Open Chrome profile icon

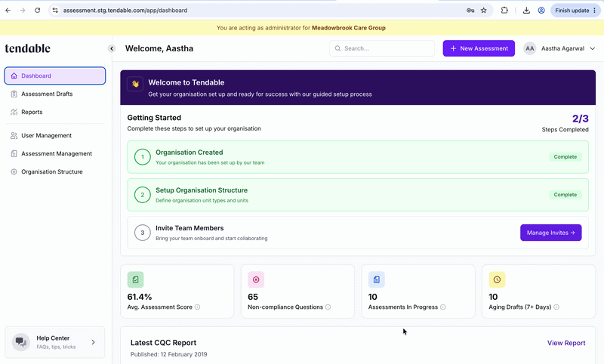click(541, 11)
